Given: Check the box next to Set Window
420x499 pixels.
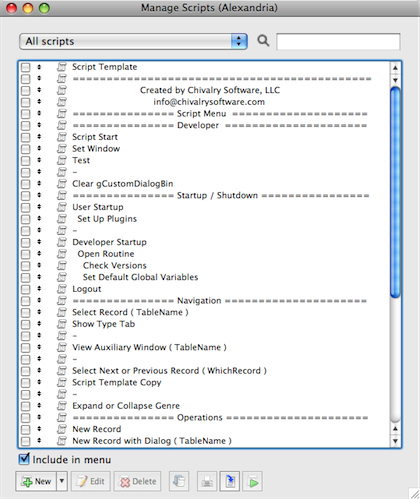Looking at the screenshot, I should tap(25, 149).
